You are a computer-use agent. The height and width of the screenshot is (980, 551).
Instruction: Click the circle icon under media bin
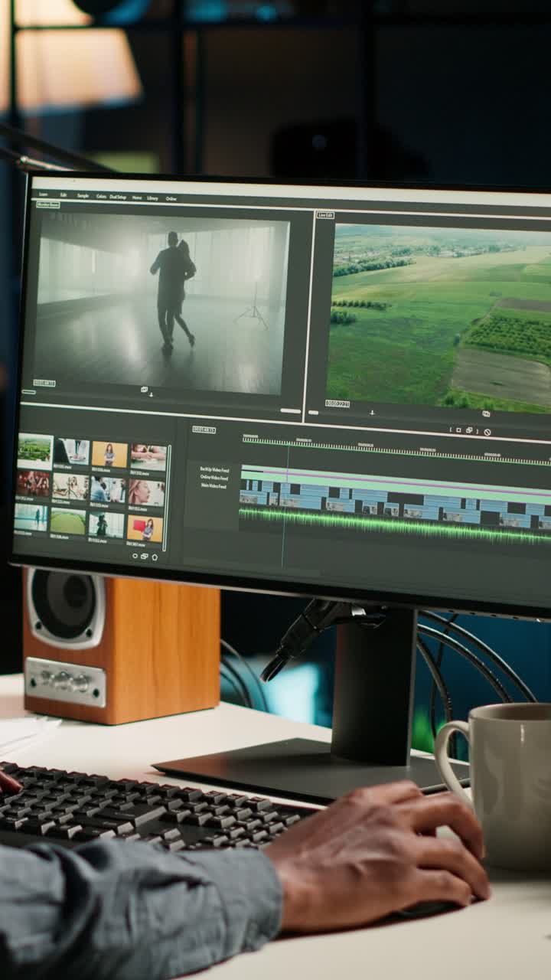click(135, 555)
